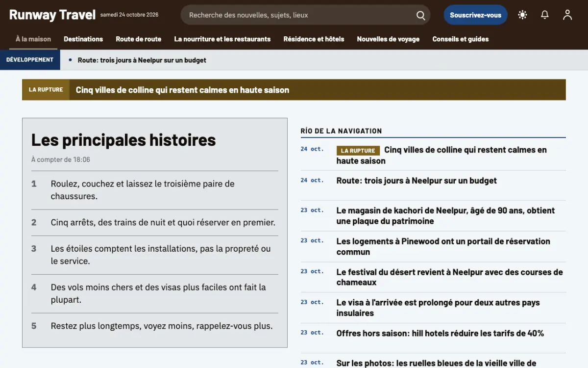The width and height of the screenshot is (588, 368).
Task: Open Résidence et hôtels section
Action: (x=314, y=39)
